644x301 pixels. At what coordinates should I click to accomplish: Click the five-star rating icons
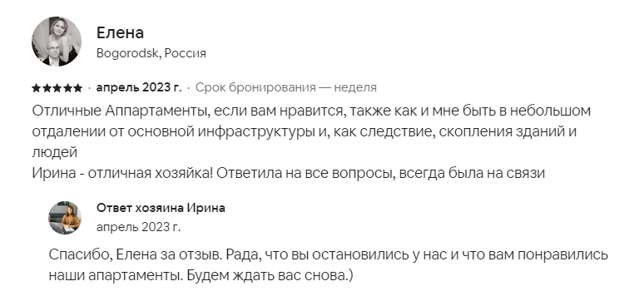[x=57, y=88]
